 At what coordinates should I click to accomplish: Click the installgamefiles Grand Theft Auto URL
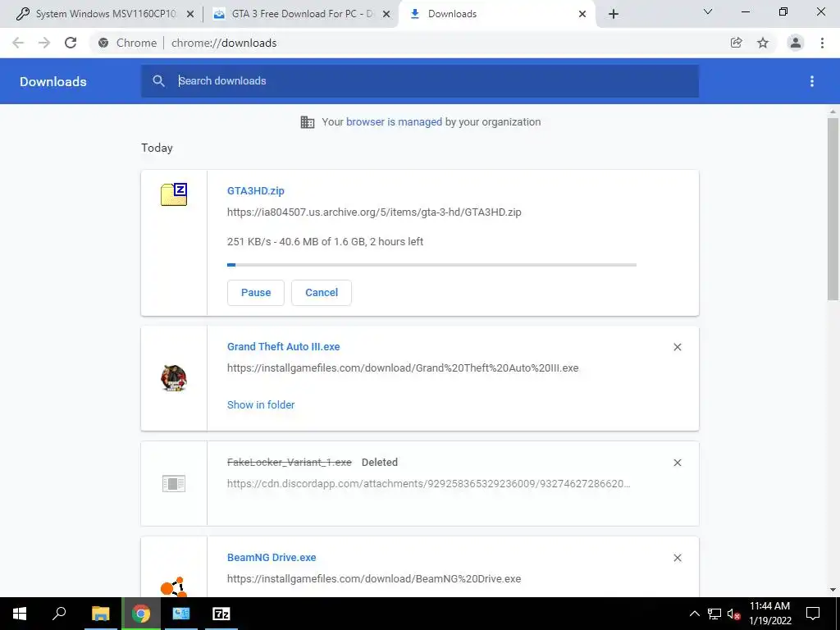[x=403, y=368]
